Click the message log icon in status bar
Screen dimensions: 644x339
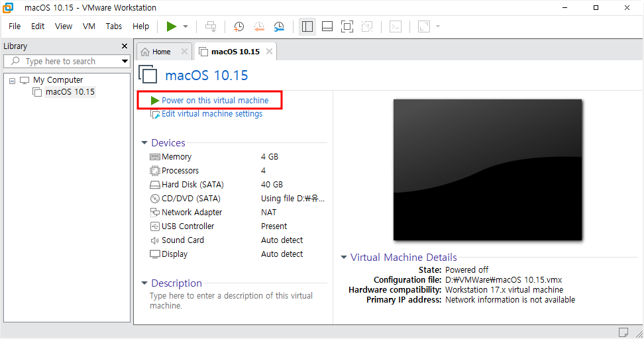pyautogui.click(x=623, y=332)
